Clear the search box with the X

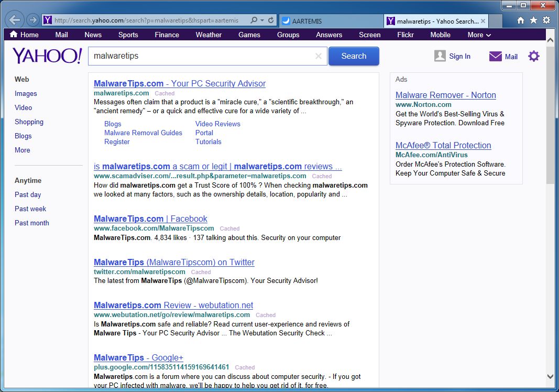(x=318, y=56)
